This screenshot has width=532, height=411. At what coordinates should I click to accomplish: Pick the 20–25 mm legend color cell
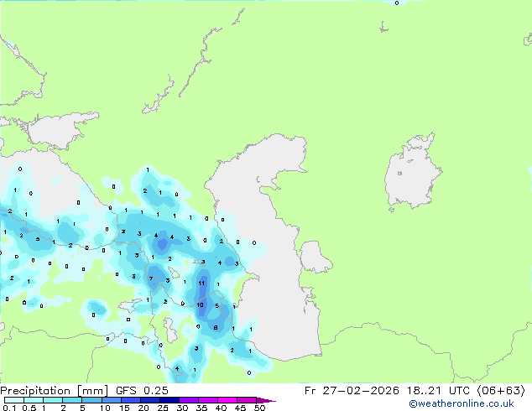[150, 400]
